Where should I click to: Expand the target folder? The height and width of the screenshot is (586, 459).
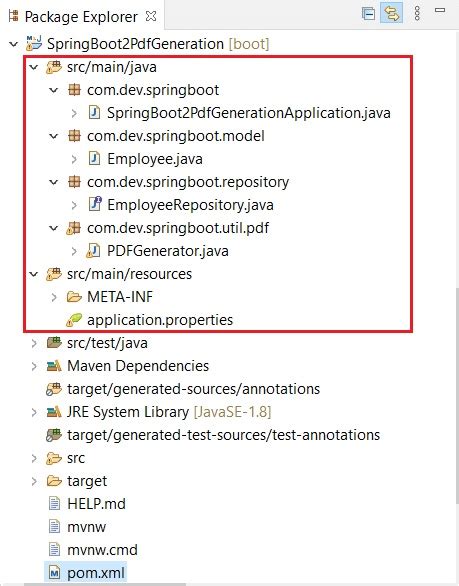34,481
